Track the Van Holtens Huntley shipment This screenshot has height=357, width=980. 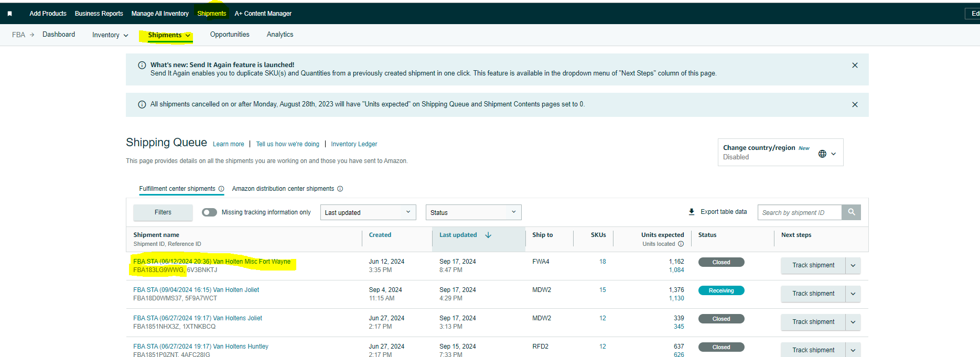coord(813,350)
